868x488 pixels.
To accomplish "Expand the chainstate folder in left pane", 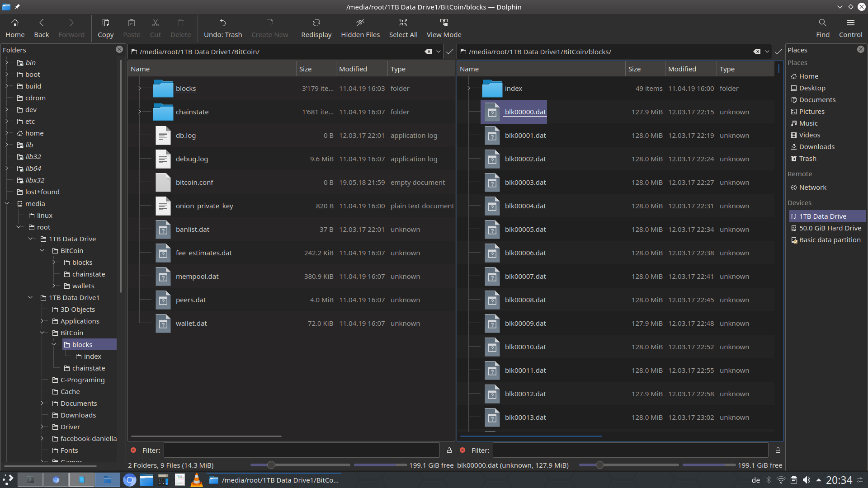I will click(139, 112).
